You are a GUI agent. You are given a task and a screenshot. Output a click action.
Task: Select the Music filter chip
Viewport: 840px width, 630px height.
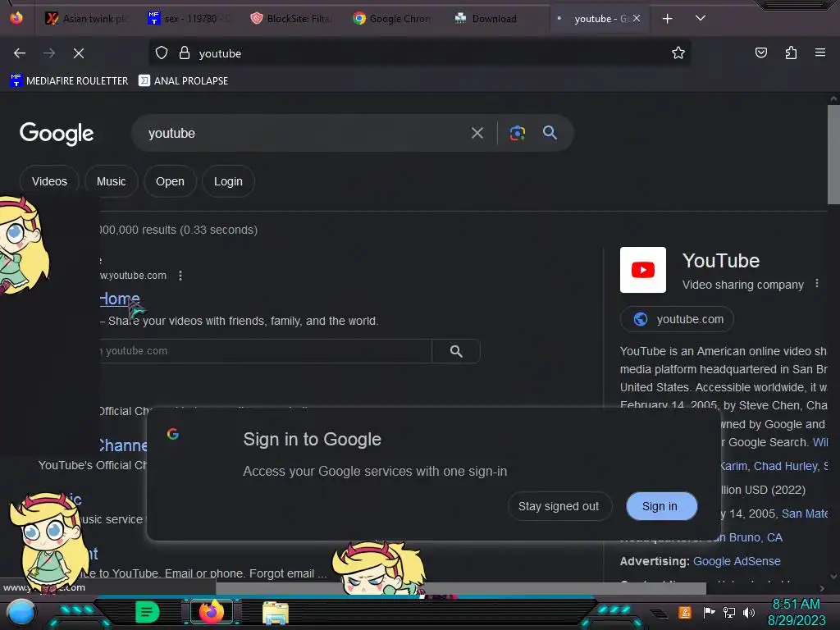click(x=111, y=181)
